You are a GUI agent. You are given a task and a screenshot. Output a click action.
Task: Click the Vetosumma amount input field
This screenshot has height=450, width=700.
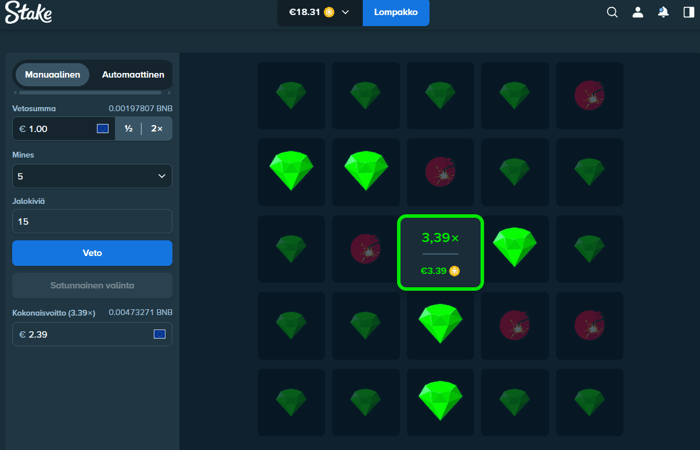pyautogui.click(x=63, y=129)
